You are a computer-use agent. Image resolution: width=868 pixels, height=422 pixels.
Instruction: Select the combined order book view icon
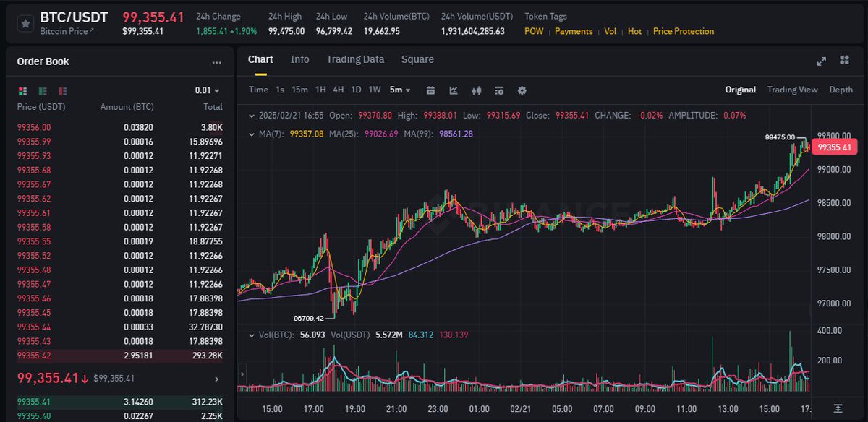(22, 90)
